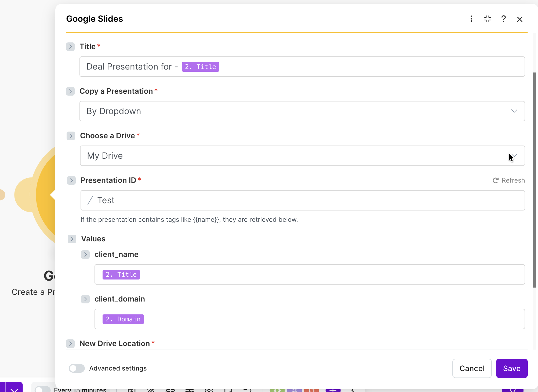Open the help question mark icon
The height and width of the screenshot is (392, 538).
[504, 19]
